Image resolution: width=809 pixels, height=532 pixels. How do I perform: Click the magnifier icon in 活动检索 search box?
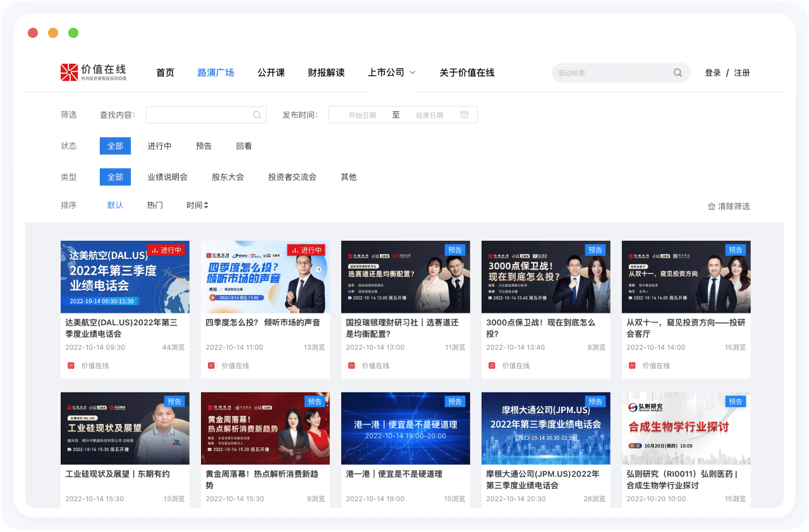[x=678, y=73]
